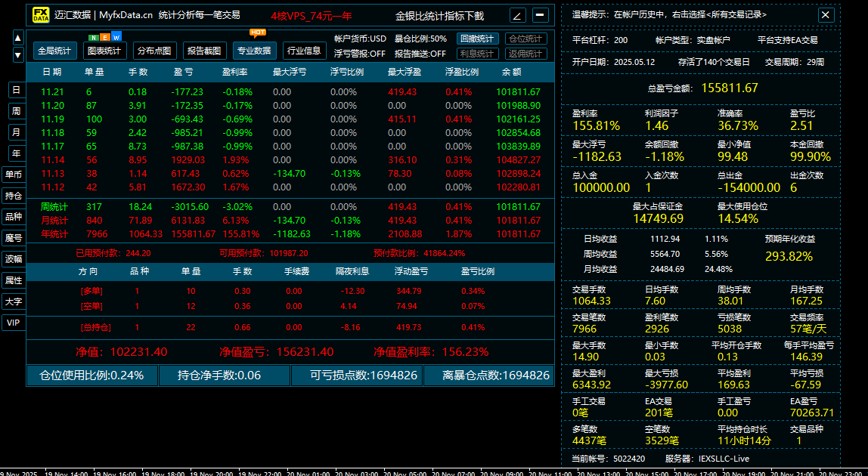Click the 月统计 summary row label
This screenshot has height=476, width=868.
pos(54,221)
